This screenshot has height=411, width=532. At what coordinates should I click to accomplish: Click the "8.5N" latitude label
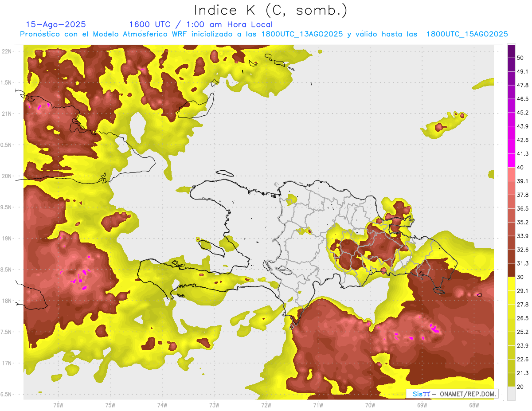coord(6,270)
